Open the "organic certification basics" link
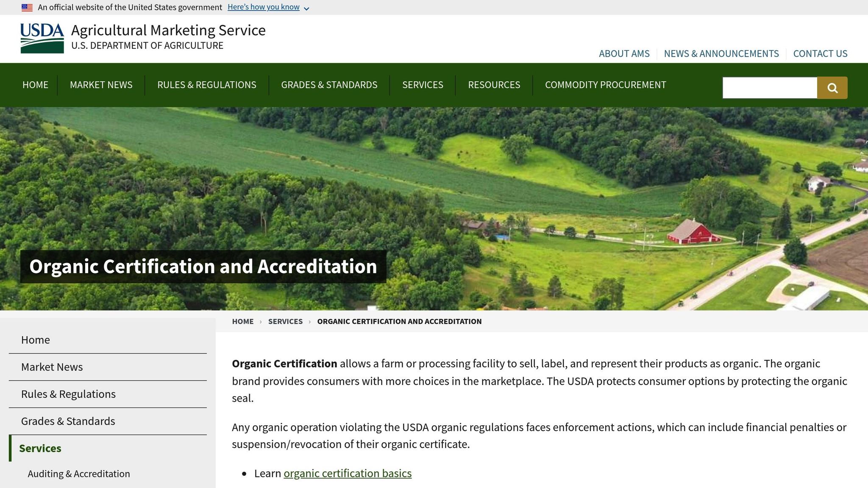Image resolution: width=868 pixels, height=488 pixels. coord(348,473)
